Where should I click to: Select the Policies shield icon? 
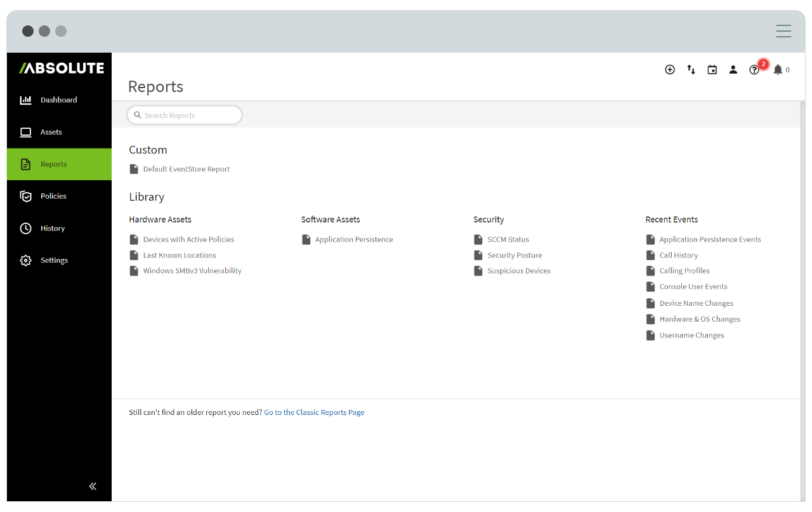[25, 196]
